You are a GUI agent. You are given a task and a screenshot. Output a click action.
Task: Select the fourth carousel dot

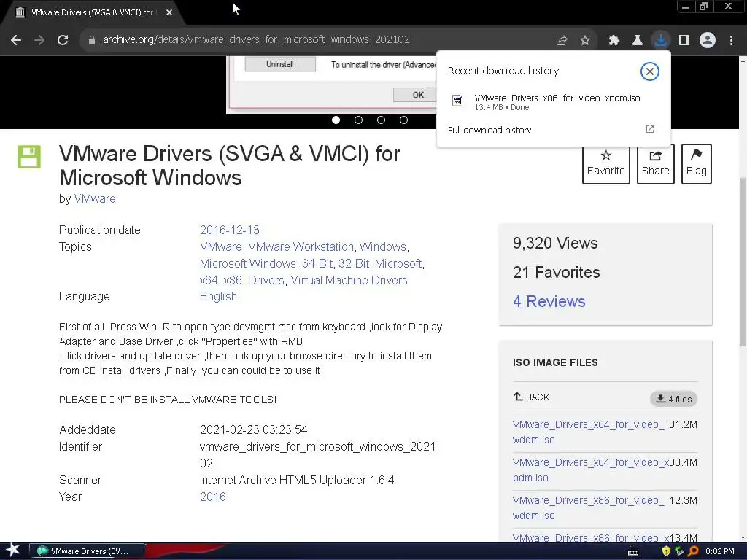tap(403, 120)
